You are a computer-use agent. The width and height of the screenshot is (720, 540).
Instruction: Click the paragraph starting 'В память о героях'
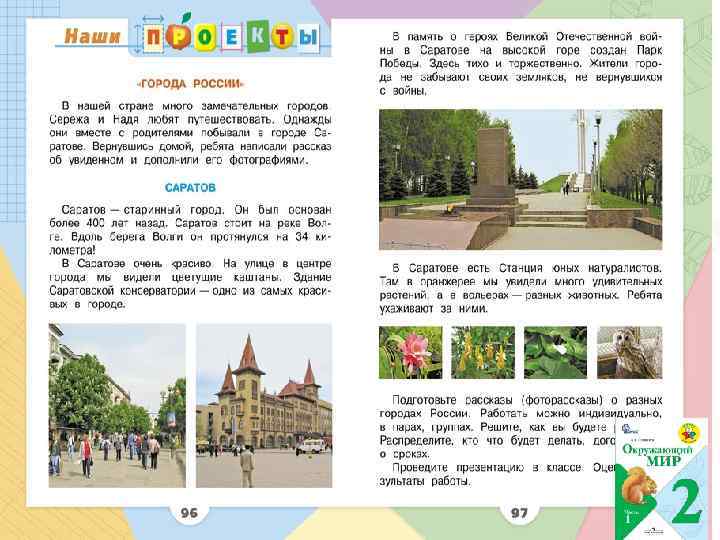coord(521,63)
